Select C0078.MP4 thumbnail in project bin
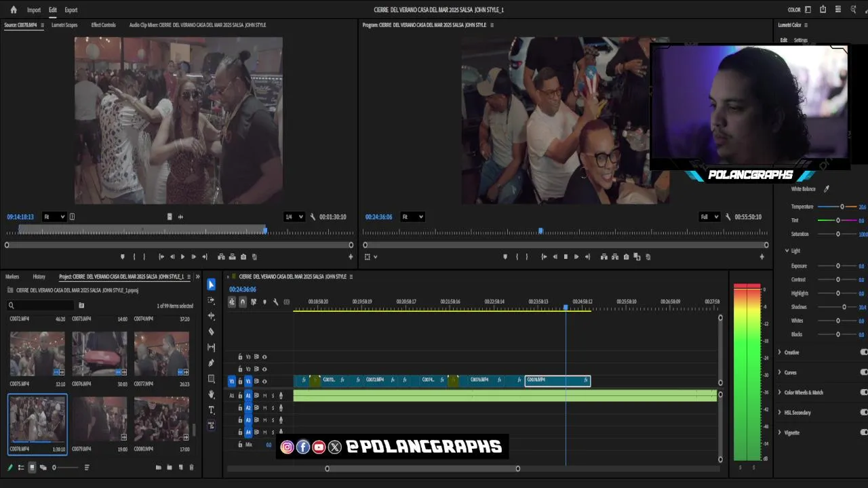Image resolution: width=868 pixels, height=488 pixels. coord(37,419)
